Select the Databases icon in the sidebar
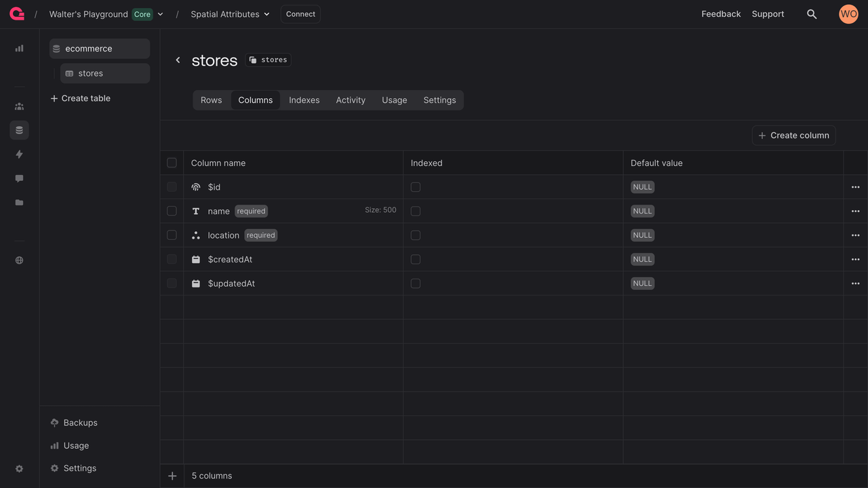This screenshot has width=868, height=488. [x=19, y=130]
